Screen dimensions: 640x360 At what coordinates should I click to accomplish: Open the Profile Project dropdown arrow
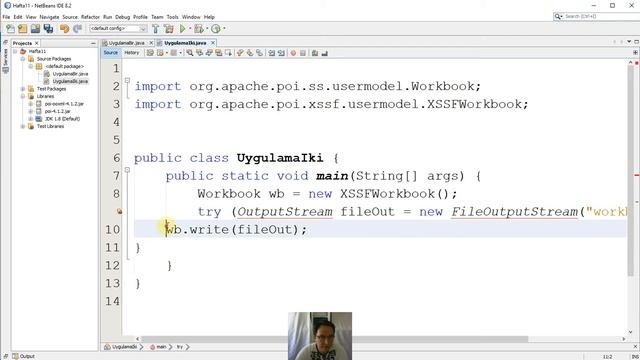coord(224,29)
